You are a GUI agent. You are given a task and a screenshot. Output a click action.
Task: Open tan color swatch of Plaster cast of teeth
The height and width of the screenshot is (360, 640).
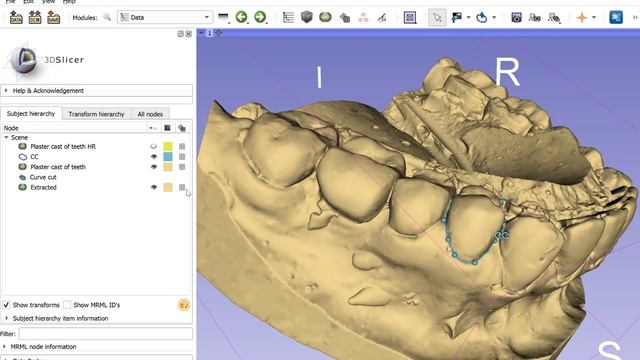pos(168,167)
